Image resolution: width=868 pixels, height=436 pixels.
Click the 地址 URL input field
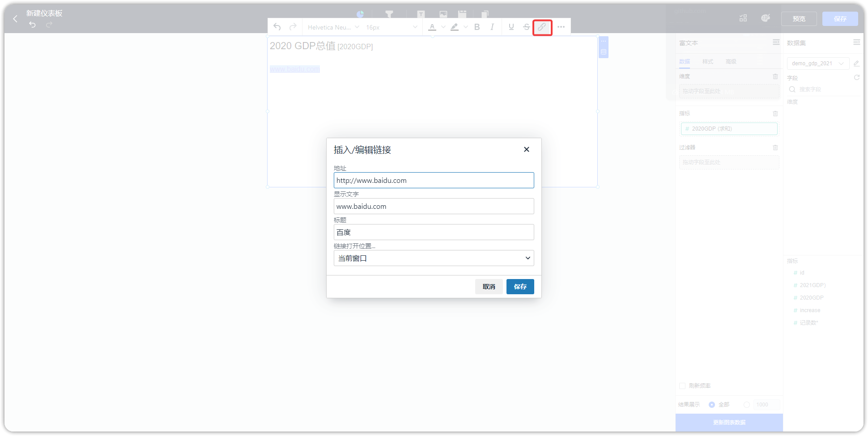pos(434,180)
